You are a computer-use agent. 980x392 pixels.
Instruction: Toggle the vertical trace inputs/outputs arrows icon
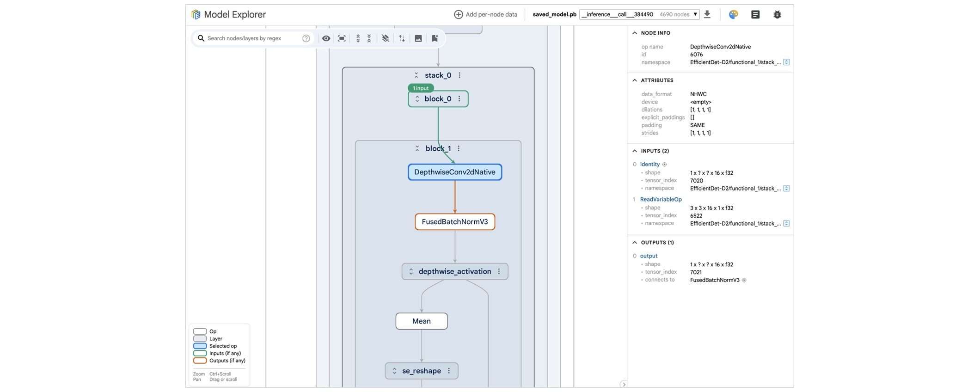coord(402,38)
